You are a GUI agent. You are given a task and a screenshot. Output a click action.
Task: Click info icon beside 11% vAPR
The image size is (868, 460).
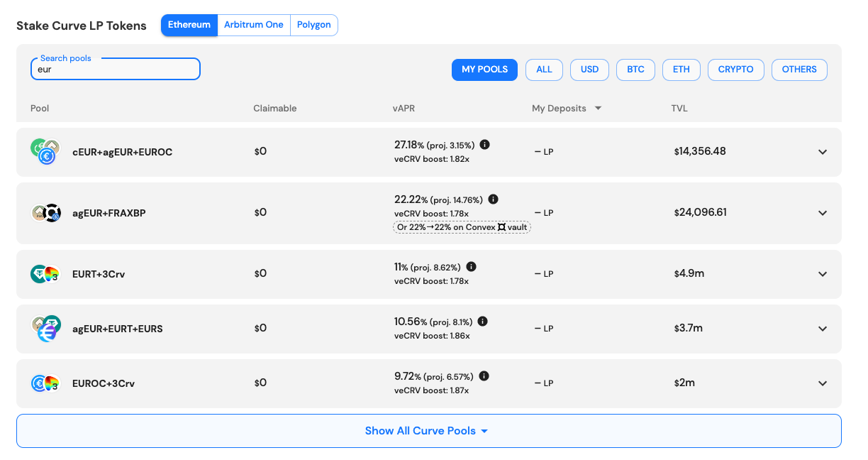472,267
